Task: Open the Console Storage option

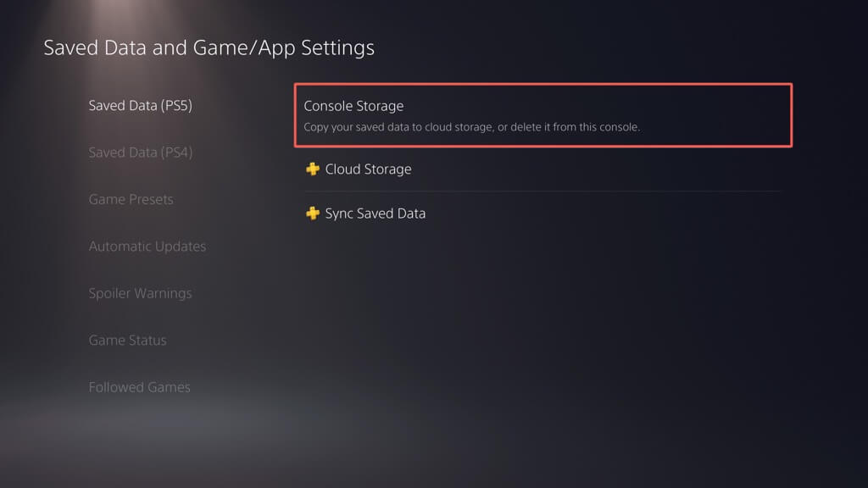Action: [x=542, y=115]
